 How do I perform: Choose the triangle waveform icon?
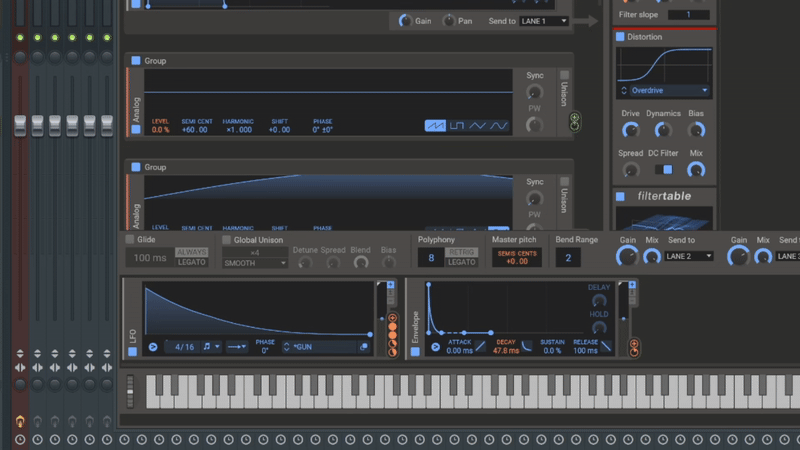click(478, 126)
